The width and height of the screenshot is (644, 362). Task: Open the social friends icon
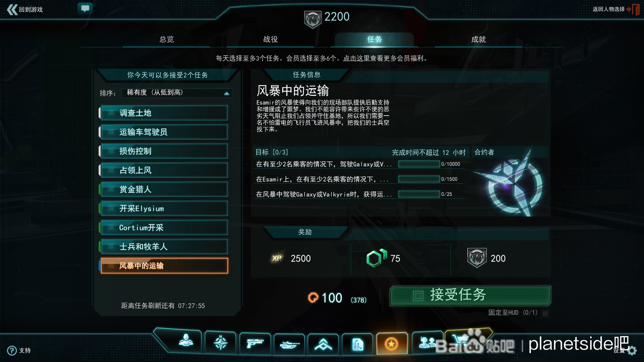pos(427,343)
